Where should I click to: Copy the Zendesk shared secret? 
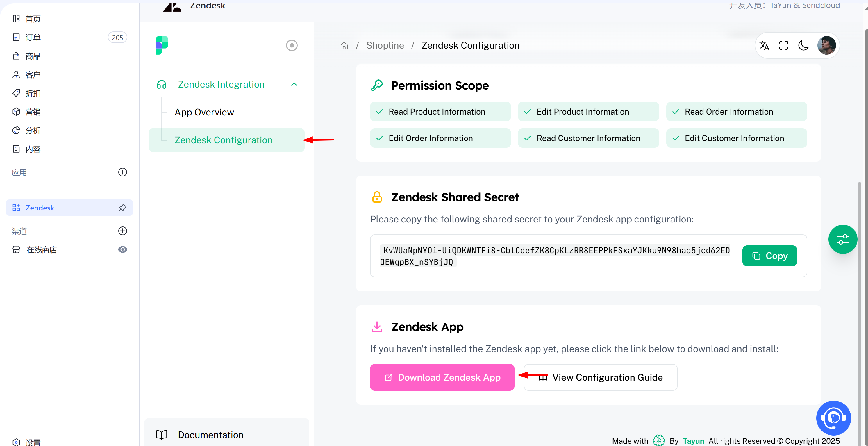[770, 256]
